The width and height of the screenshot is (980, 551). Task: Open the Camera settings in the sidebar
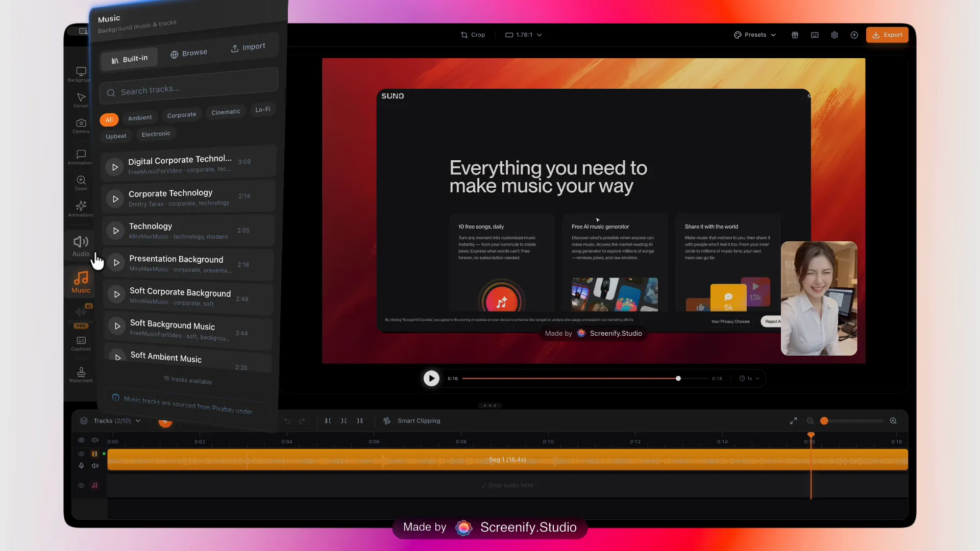click(81, 126)
